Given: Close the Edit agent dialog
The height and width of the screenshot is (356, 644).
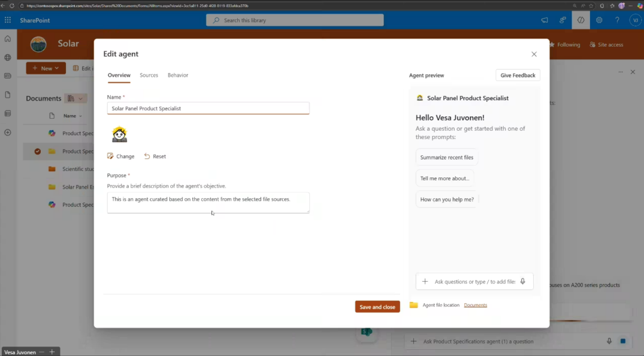Looking at the screenshot, I should point(534,55).
